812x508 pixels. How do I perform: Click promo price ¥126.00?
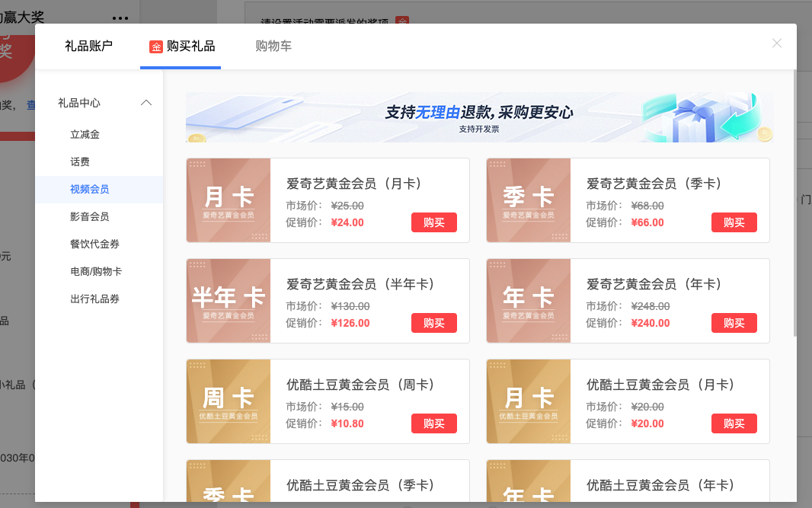coord(350,323)
